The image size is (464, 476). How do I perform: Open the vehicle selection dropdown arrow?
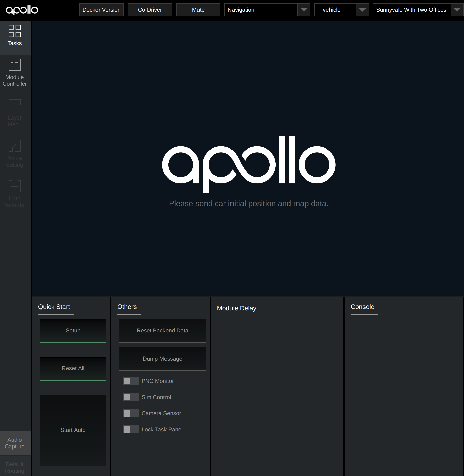coord(362,10)
